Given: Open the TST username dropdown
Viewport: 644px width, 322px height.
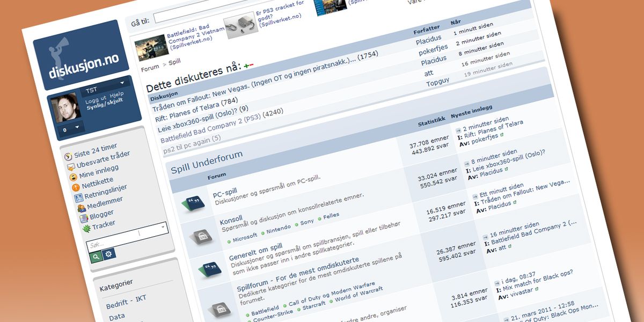Looking at the screenshot, I should pyautogui.click(x=106, y=87).
